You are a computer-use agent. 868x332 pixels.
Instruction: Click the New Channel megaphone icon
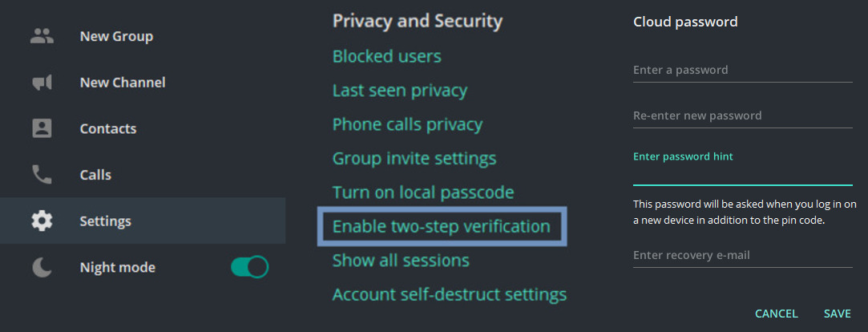[x=42, y=83]
